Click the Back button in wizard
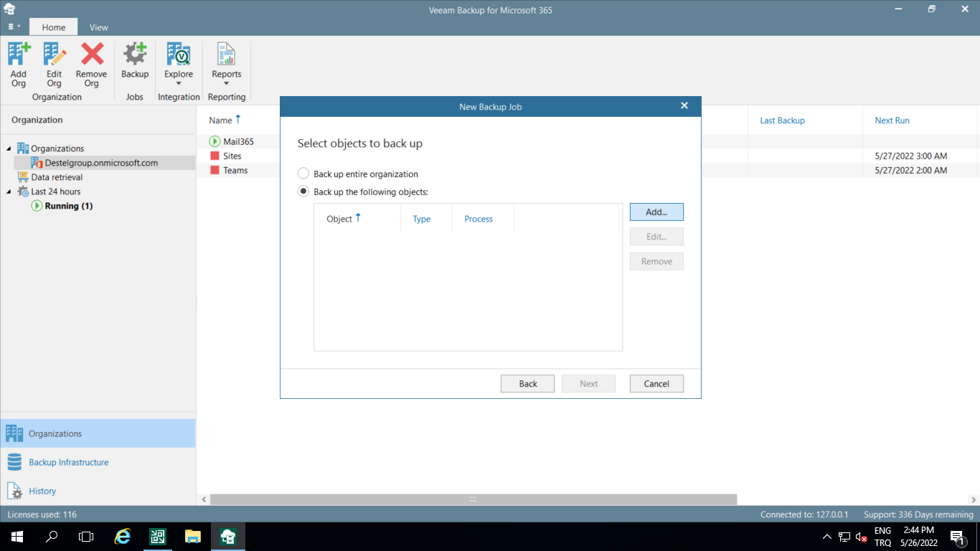This screenshot has width=980, height=551. click(x=528, y=384)
